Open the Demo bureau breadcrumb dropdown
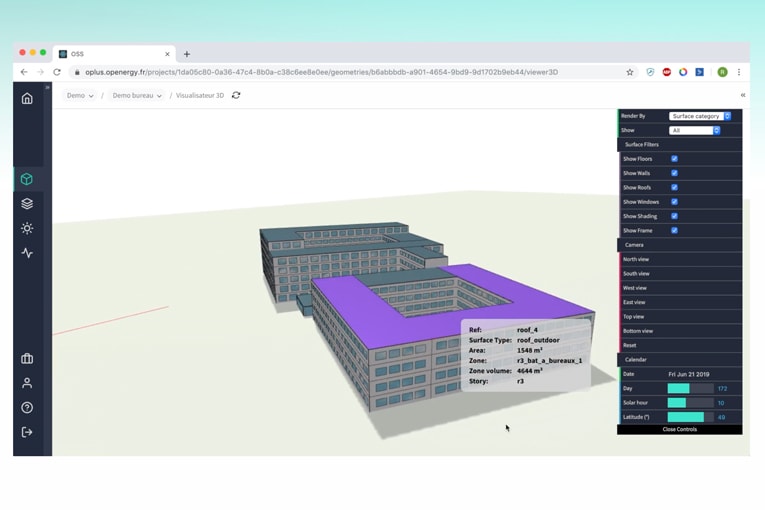This screenshot has height=510, width=765. (137, 96)
